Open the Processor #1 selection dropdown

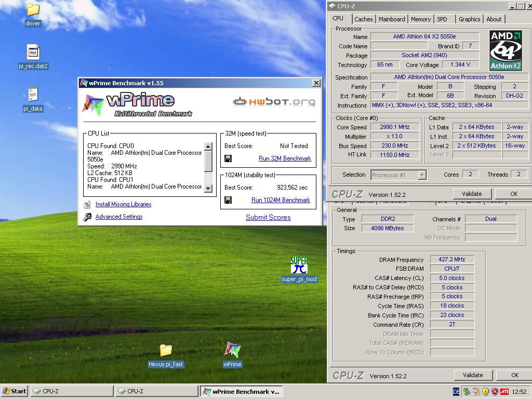click(x=422, y=175)
